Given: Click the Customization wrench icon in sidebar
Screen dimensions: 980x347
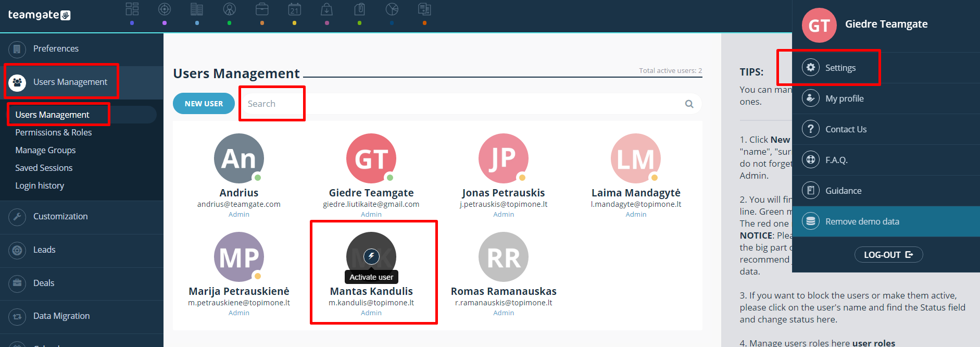Looking at the screenshot, I should 17,217.
